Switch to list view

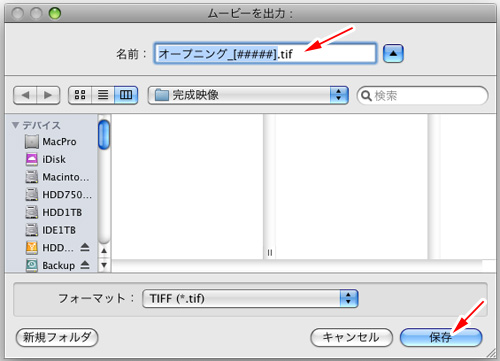click(x=103, y=95)
